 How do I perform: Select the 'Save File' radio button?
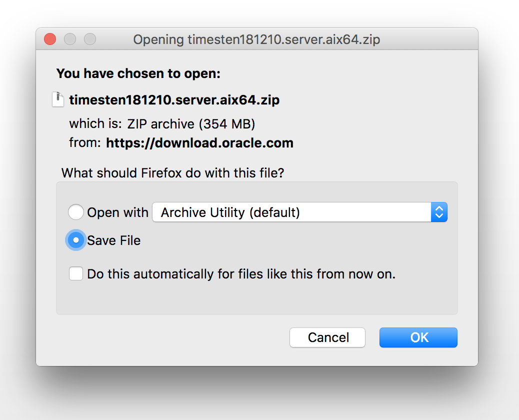(x=75, y=240)
